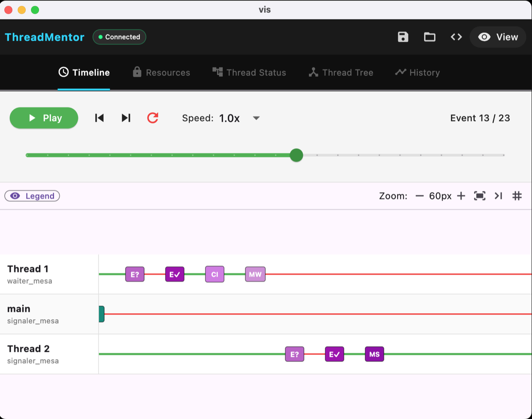Select the CI event marker
Image resolution: width=532 pixels, height=419 pixels.
click(215, 274)
